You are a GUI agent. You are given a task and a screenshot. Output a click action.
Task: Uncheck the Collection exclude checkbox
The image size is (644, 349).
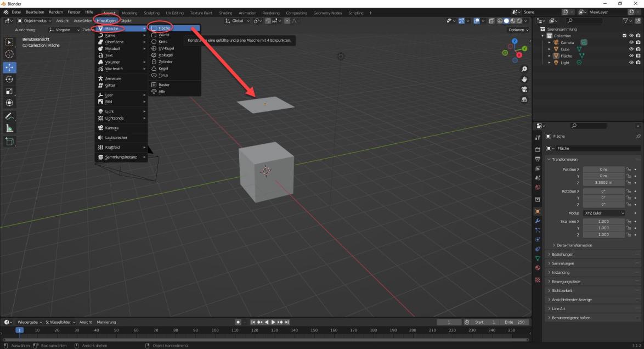point(624,36)
